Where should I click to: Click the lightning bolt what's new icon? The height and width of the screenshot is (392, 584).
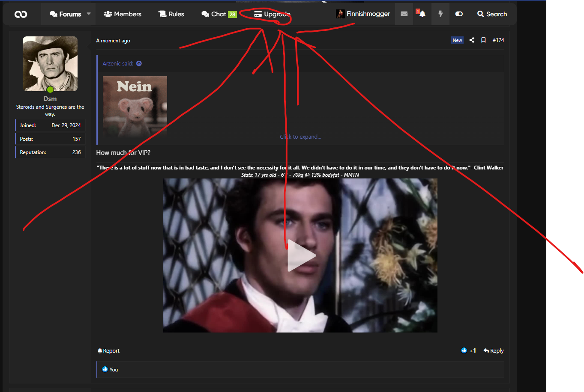(440, 14)
